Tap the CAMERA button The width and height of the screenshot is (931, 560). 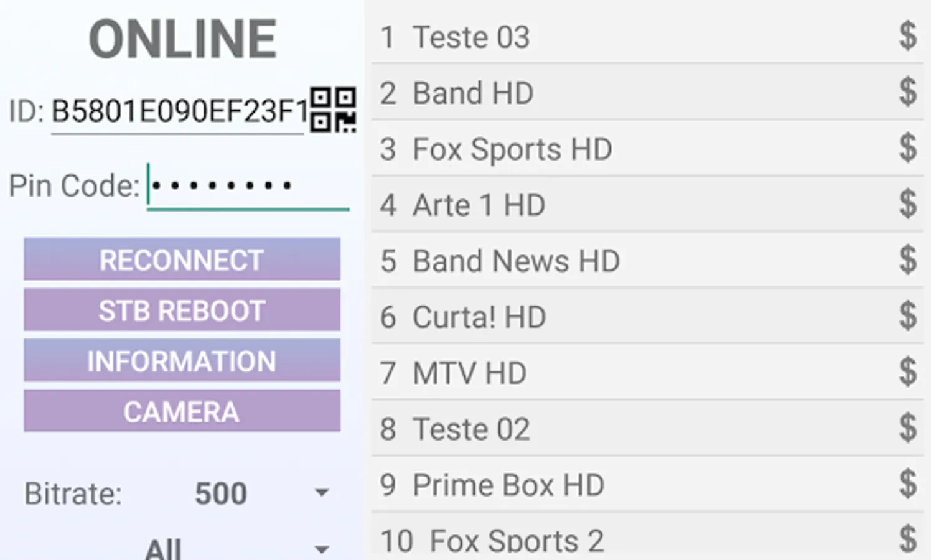coord(182,411)
